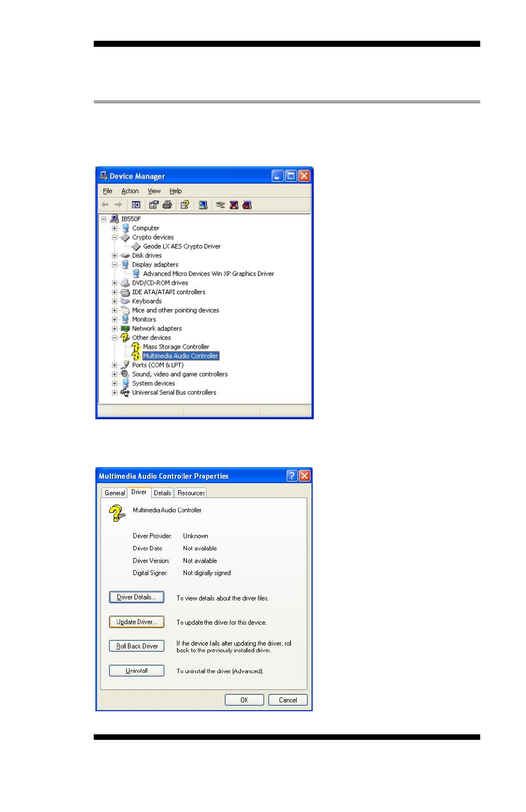526x812 pixels.
Task: Click the Update Driver toolbar icon
Action: tap(221, 205)
